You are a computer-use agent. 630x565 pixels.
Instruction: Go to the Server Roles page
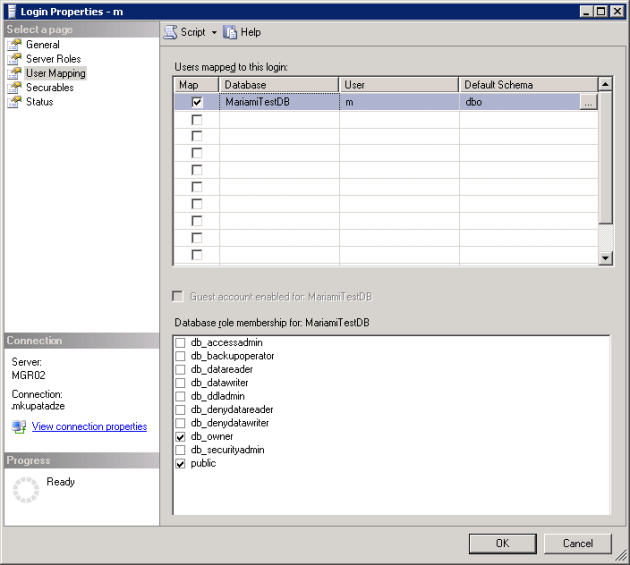(53, 59)
